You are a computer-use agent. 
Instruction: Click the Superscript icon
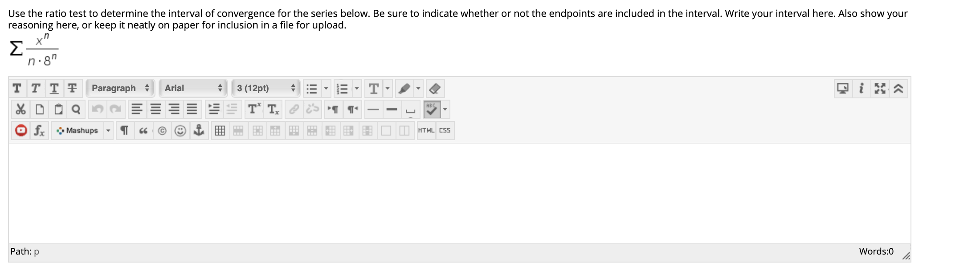(x=254, y=108)
